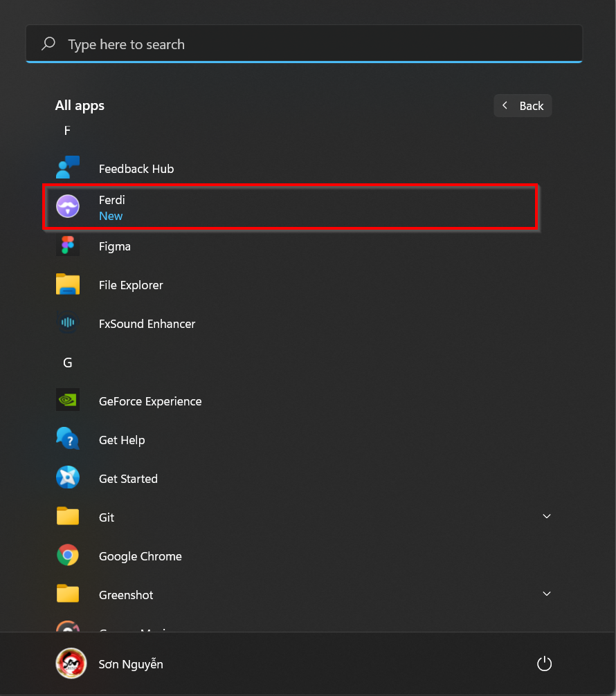Expand the Greenshot folder chevron
This screenshot has height=696, width=616.
pyautogui.click(x=547, y=594)
